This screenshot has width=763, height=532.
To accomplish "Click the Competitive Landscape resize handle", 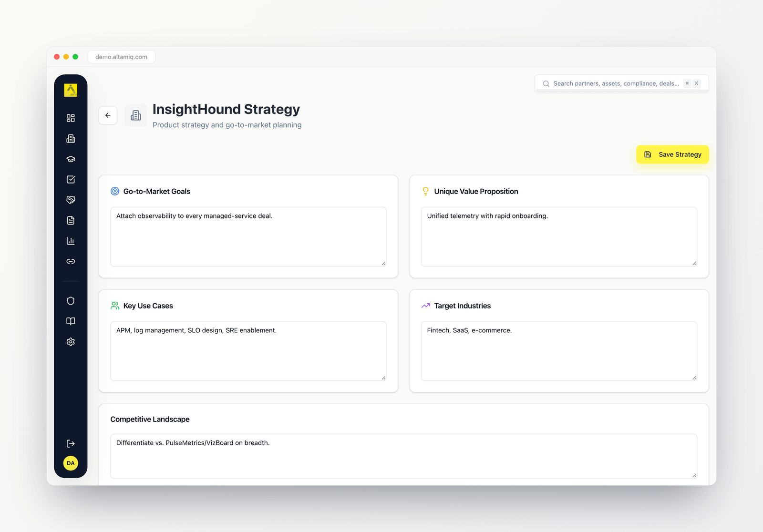I will click(x=694, y=475).
